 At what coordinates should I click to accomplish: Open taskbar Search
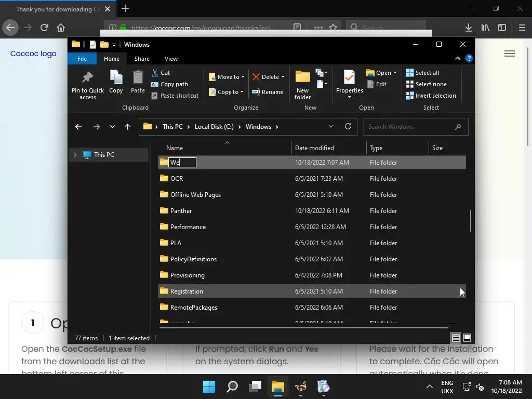pos(232,387)
